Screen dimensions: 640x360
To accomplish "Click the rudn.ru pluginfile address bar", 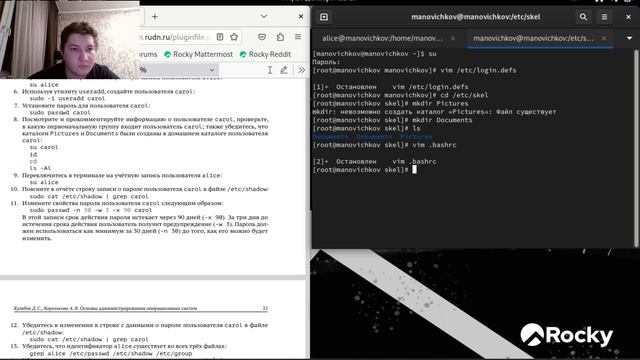I will click(175, 37).
